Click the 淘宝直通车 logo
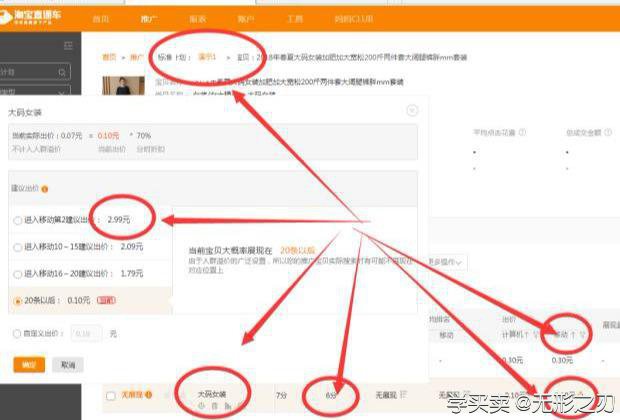 [x=31, y=17]
